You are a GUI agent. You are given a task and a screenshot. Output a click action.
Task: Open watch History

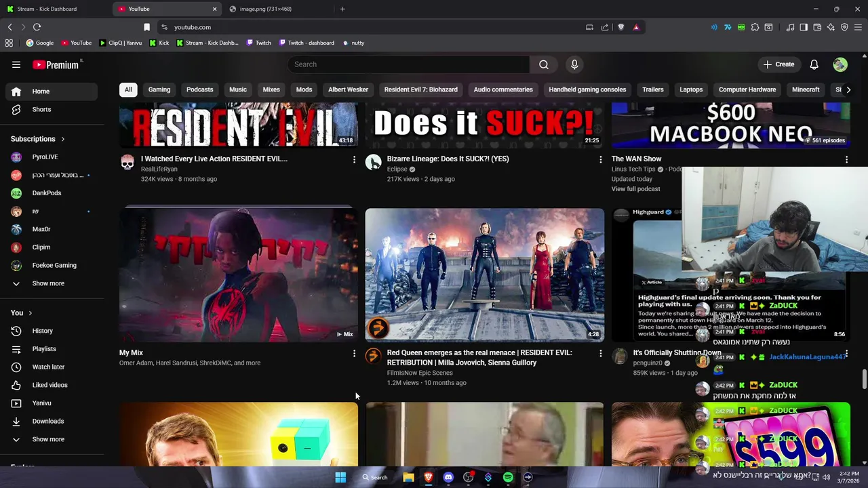pos(52,331)
